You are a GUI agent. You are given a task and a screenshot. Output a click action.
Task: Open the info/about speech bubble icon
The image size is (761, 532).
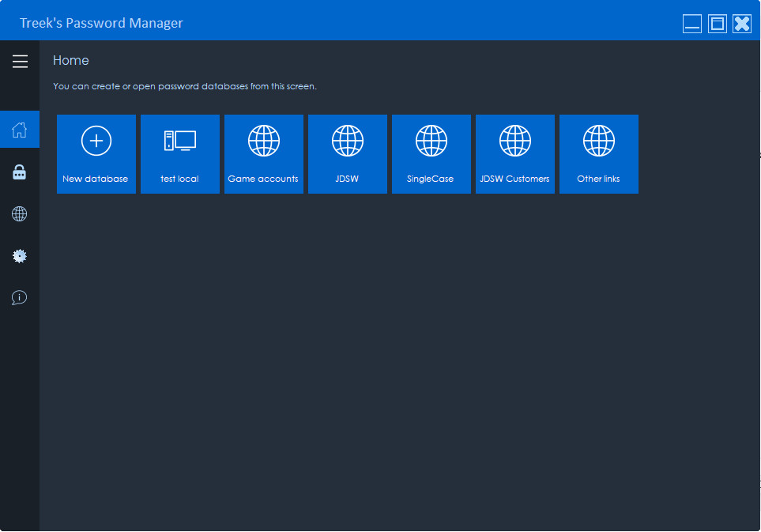(x=20, y=297)
